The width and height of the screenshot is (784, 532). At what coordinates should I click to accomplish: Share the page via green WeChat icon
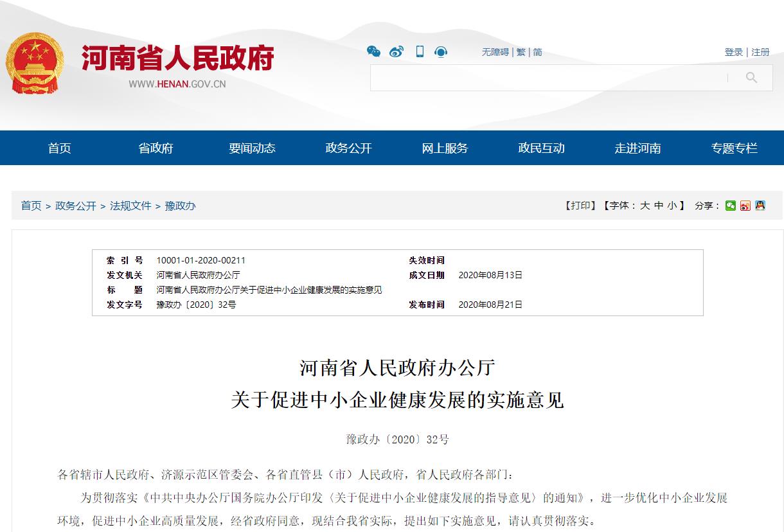tap(731, 206)
